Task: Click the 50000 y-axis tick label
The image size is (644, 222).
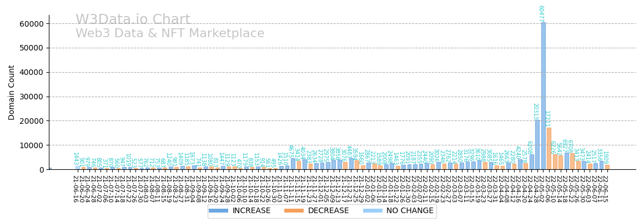Action: pos(30,48)
